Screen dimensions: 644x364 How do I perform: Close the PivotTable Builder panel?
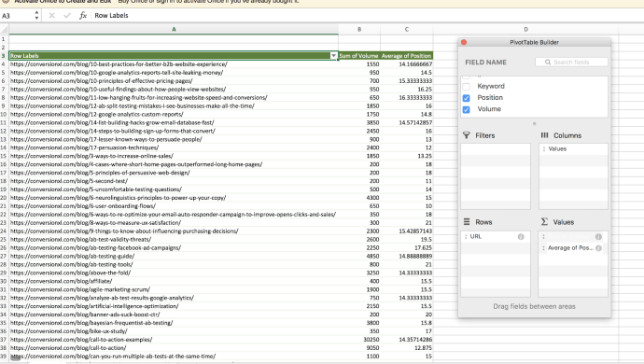point(464,42)
